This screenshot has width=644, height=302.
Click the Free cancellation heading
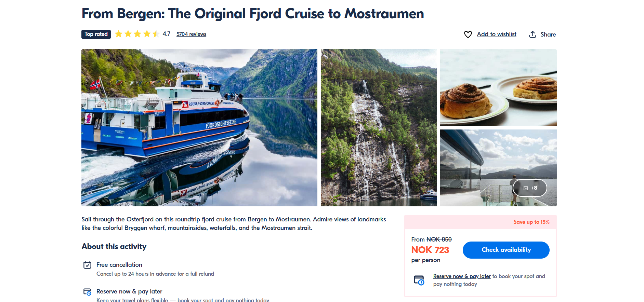[119, 265]
